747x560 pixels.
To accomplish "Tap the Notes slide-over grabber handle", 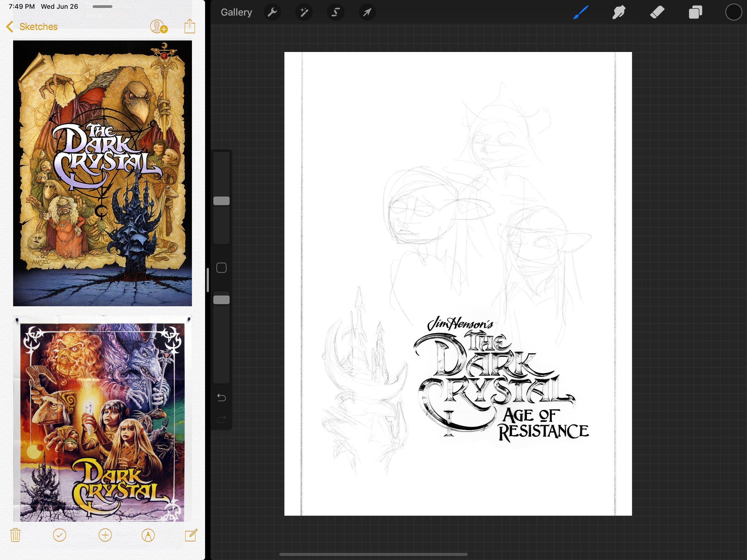I will [x=102, y=6].
